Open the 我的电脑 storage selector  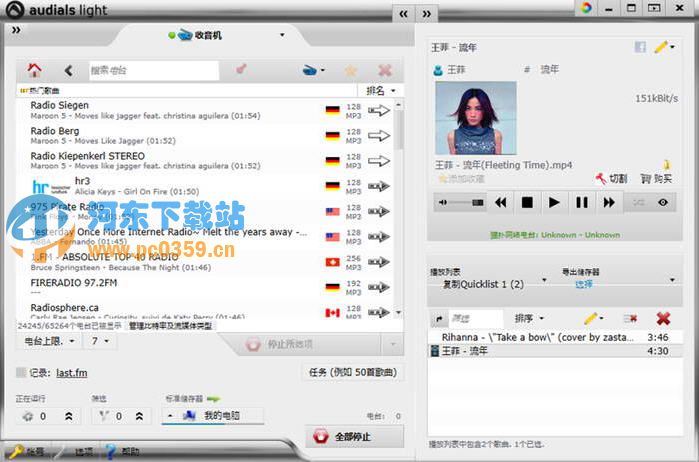212,416
